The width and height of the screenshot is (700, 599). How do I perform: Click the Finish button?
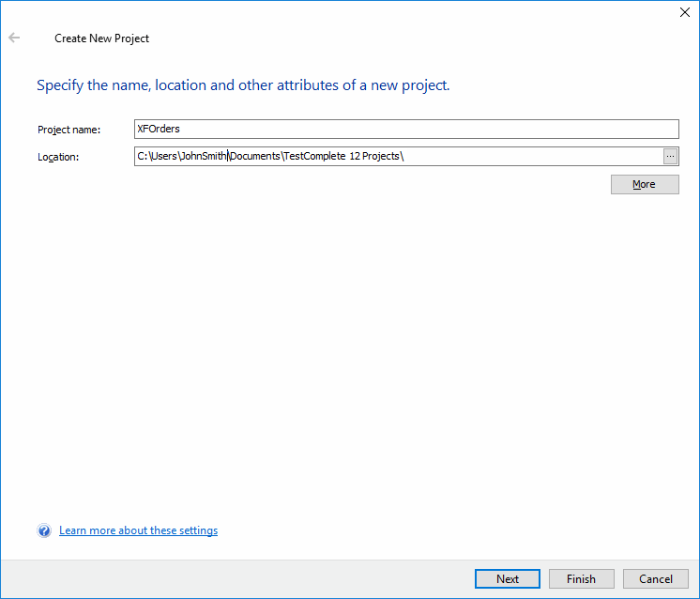[581, 579]
